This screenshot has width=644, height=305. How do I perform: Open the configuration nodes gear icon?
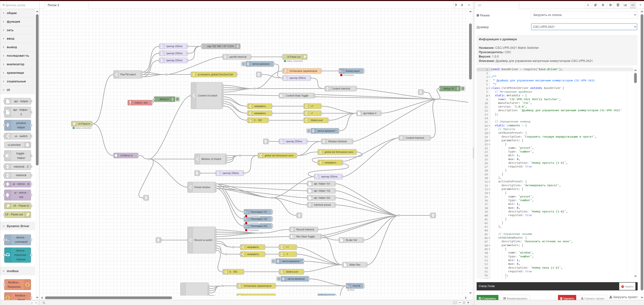(x=610, y=5)
